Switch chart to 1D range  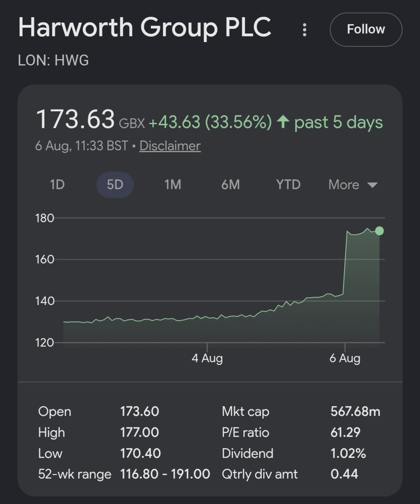click(x=57, y=185)
